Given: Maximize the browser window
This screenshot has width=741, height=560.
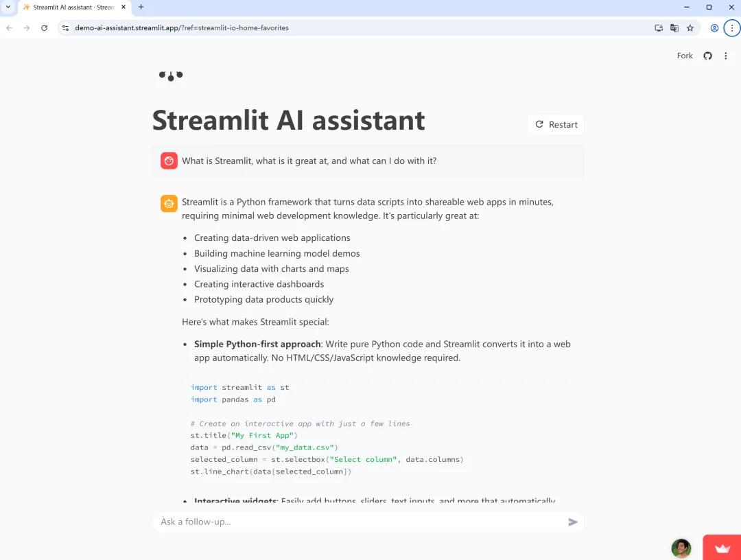Looking at the screenshot, I should click(709, 7).
